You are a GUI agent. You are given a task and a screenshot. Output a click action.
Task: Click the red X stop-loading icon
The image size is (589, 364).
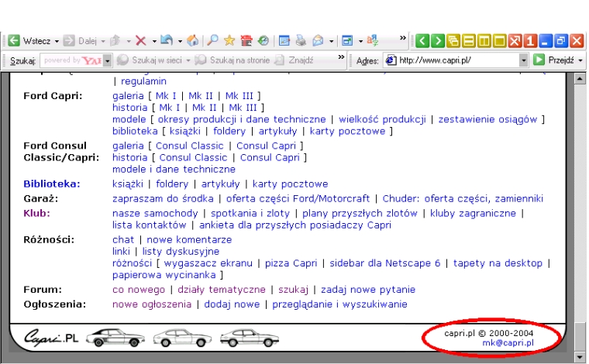point(141,40)
